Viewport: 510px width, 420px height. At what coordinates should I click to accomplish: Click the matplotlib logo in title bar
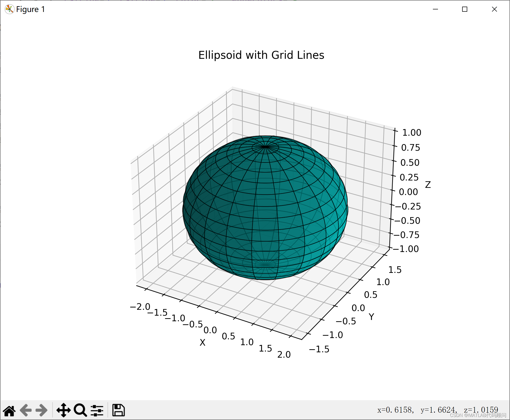pos(9,9)
